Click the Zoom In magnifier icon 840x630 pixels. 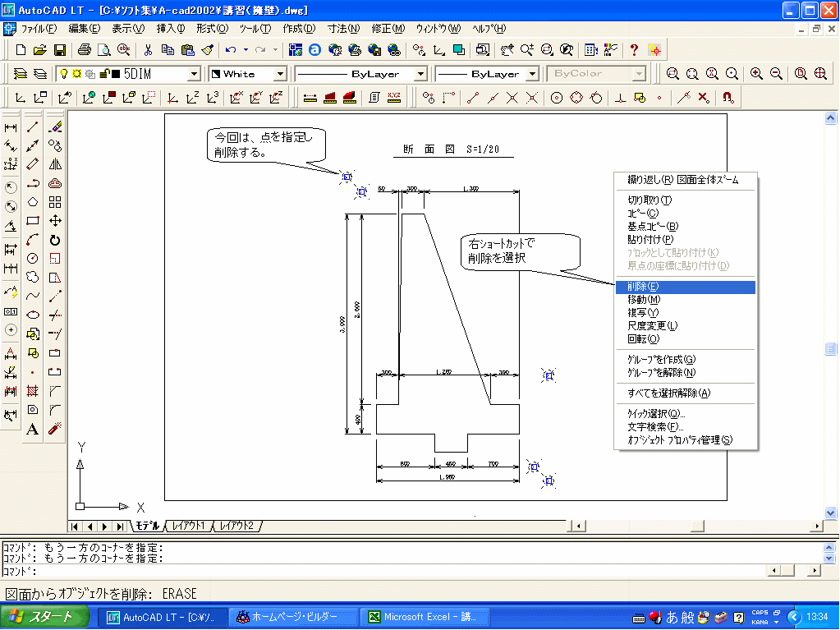tap(756, 73)
